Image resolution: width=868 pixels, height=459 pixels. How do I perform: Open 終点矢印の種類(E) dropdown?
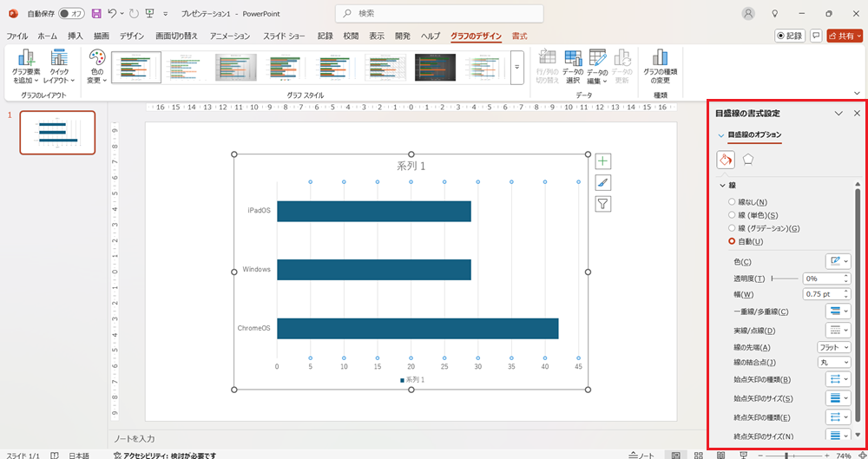click(838, 417)
